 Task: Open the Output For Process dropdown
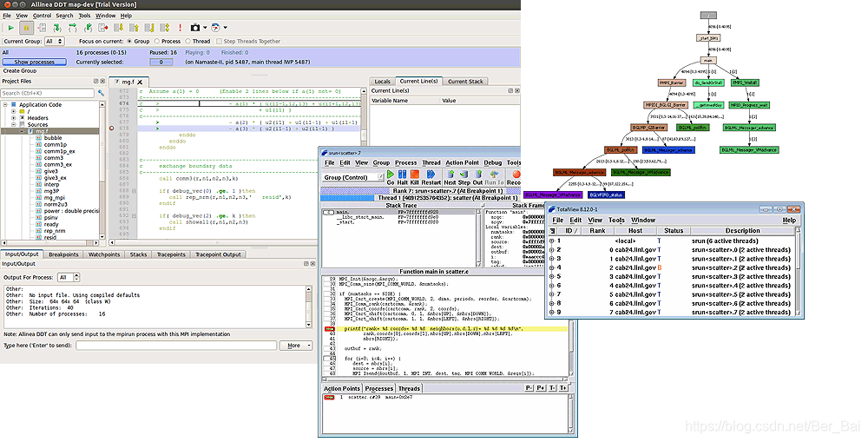69,277
